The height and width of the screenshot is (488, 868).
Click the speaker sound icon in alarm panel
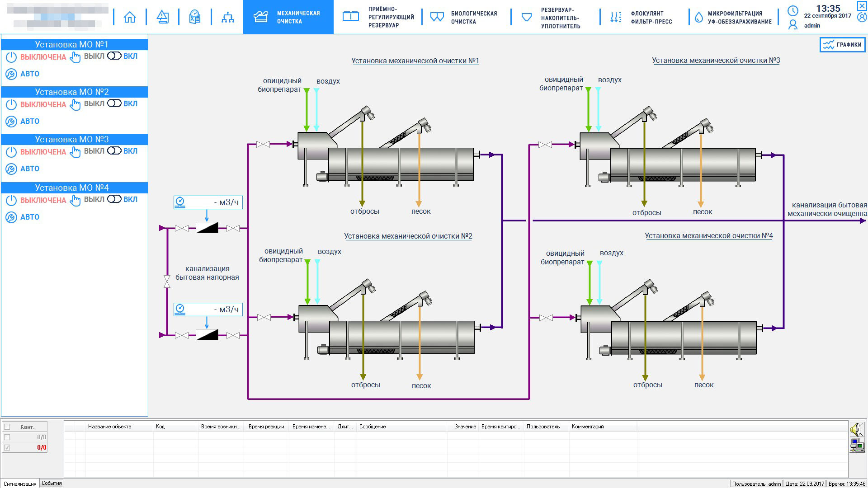point(857,430)
